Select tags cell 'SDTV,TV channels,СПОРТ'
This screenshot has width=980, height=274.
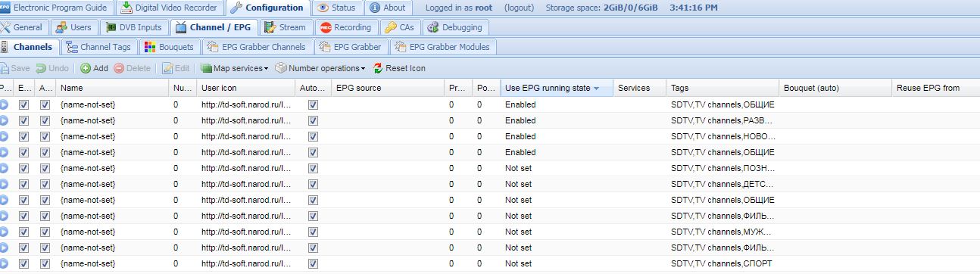723,263
